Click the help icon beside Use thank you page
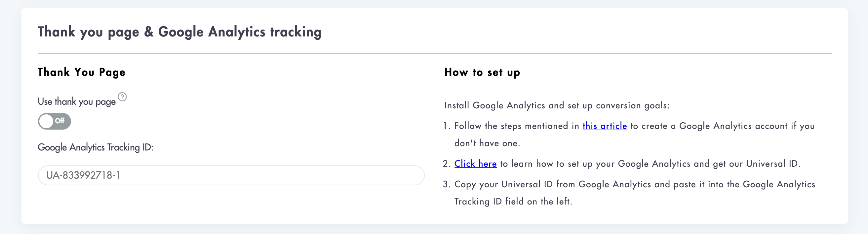868x234 pixels. [122, 97]
